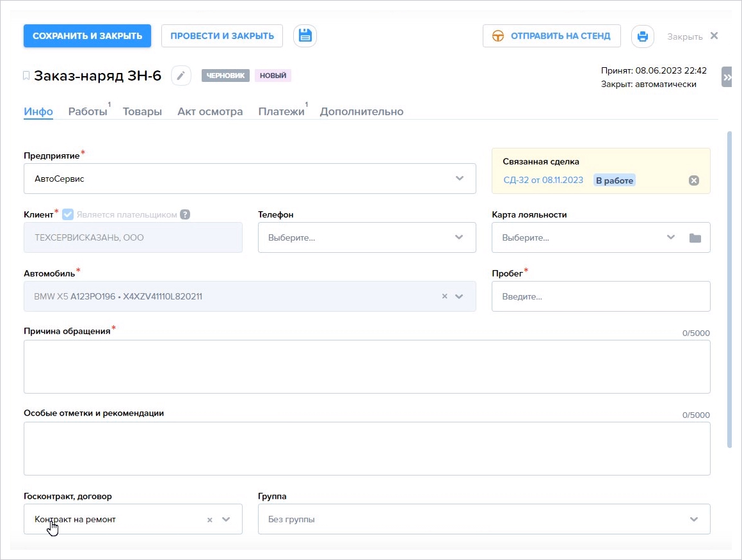This screenshot has width=742, height=560.
Task: Expand the Телефон dropdown
Action: pyautogui.click(x=459, y=237)
